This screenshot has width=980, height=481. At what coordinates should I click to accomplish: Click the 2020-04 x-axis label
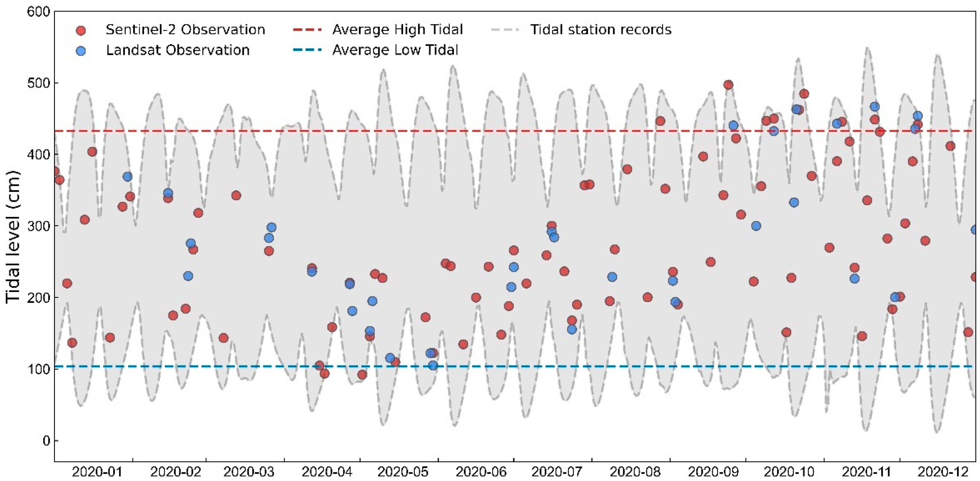(x=327, y=472)
